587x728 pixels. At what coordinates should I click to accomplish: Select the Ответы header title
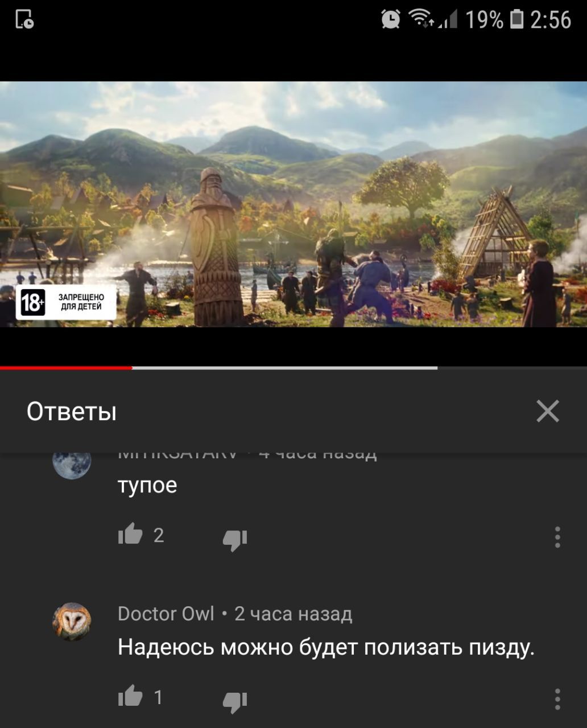[x=72, y=411]
